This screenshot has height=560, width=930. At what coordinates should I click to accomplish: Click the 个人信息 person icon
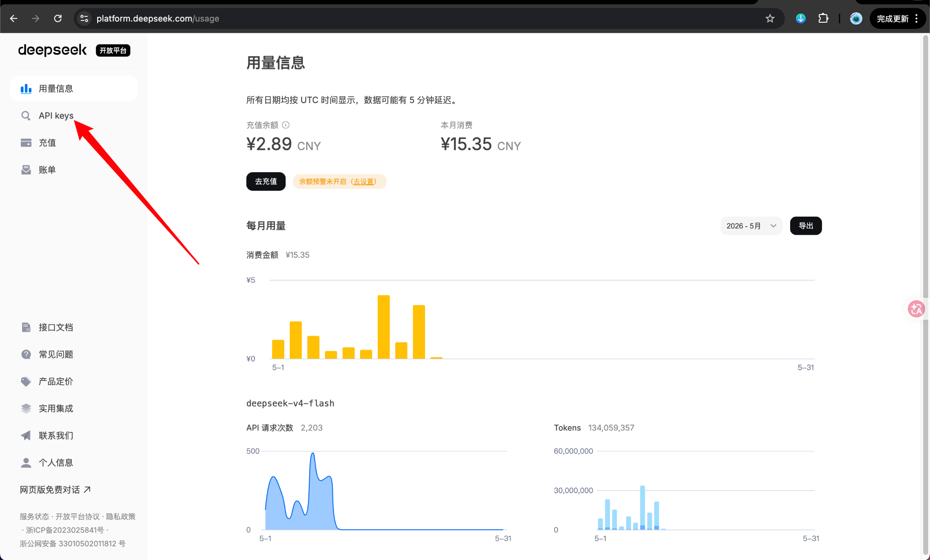coord(26,463)
